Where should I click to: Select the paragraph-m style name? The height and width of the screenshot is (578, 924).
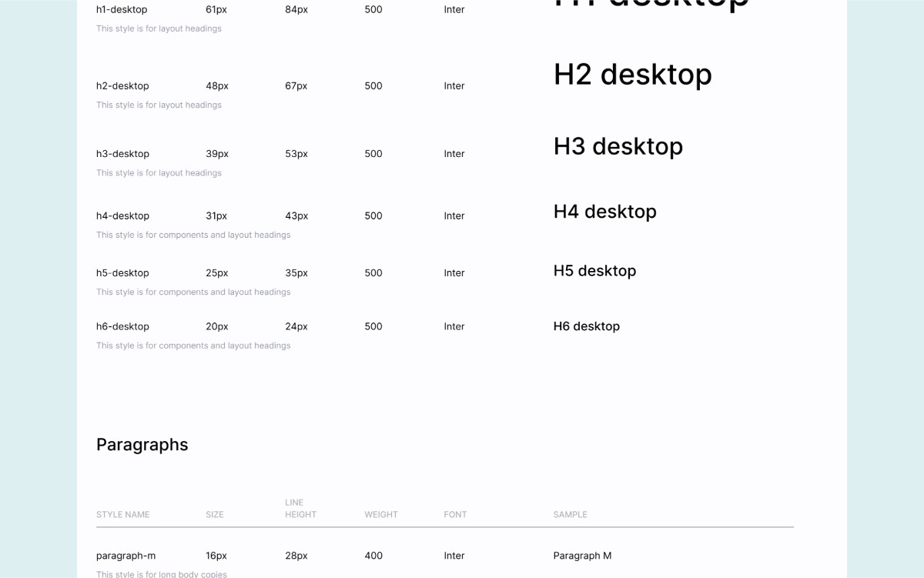pos(126,555)
